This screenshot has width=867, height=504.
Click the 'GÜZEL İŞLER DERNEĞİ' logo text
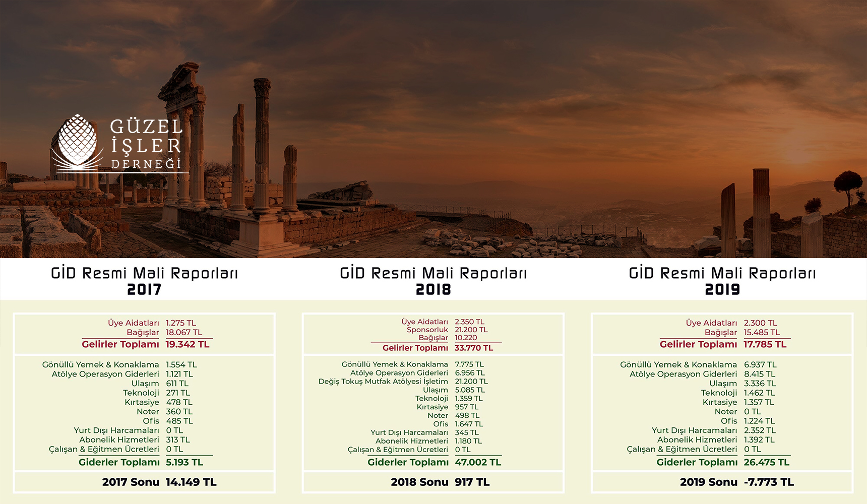[146, 144]
